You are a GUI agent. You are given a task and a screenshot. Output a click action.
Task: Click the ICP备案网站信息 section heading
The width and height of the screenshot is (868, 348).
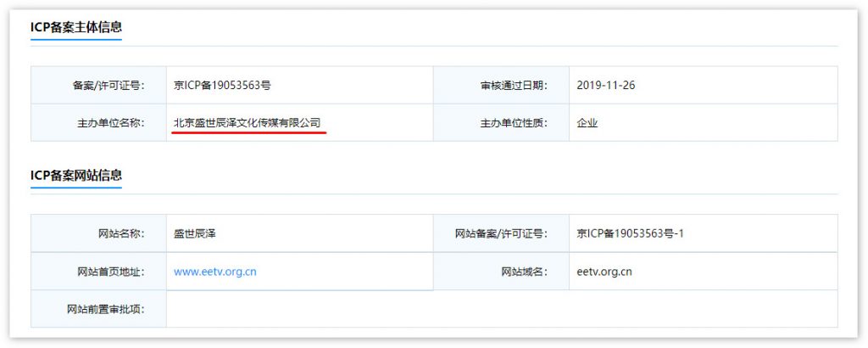tap(76, 176)
